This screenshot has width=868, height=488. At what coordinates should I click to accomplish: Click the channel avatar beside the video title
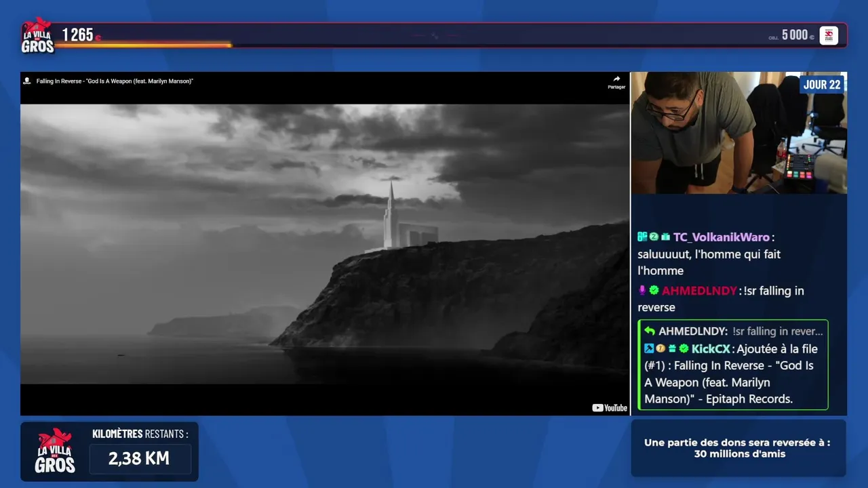pyautogui.click(x=27, y=81)
